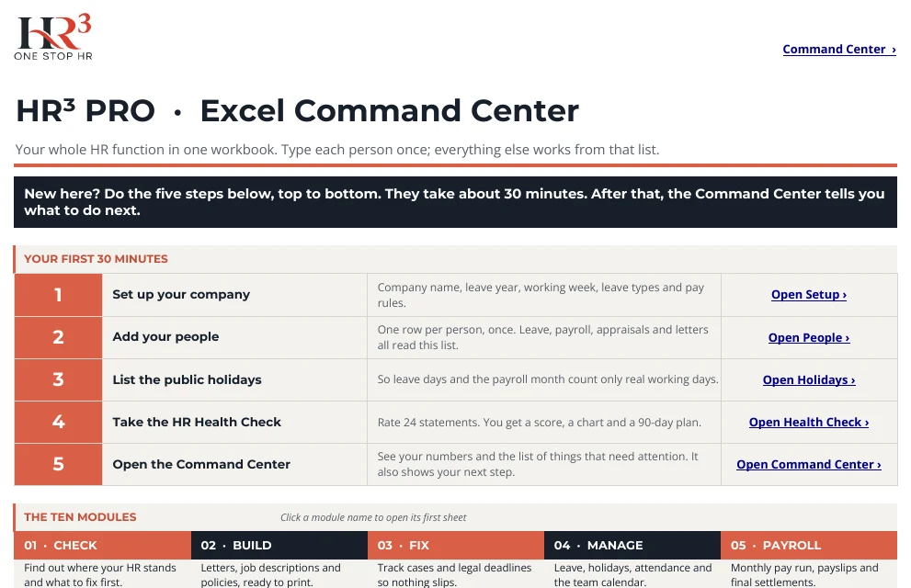Open Health Check link in step 4
The image size is (911, 588).
click(x=809, y=422)
